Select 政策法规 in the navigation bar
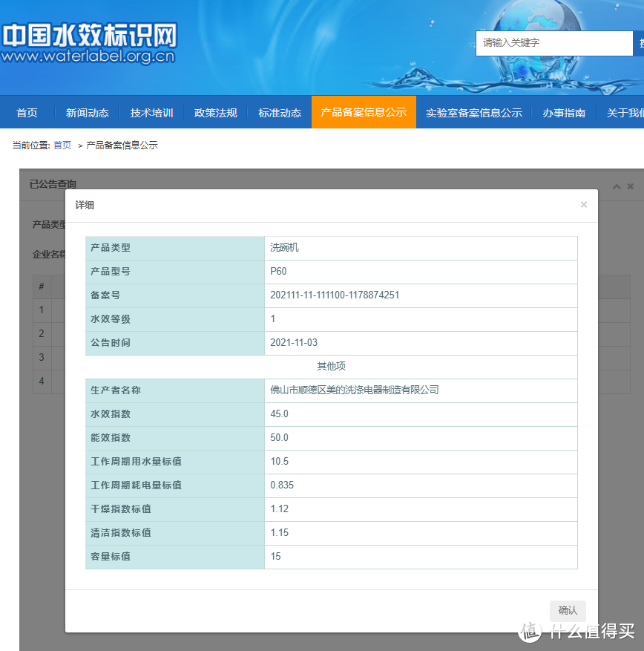The height and width of the screenshot is (651, 644). tap(216, 113)
